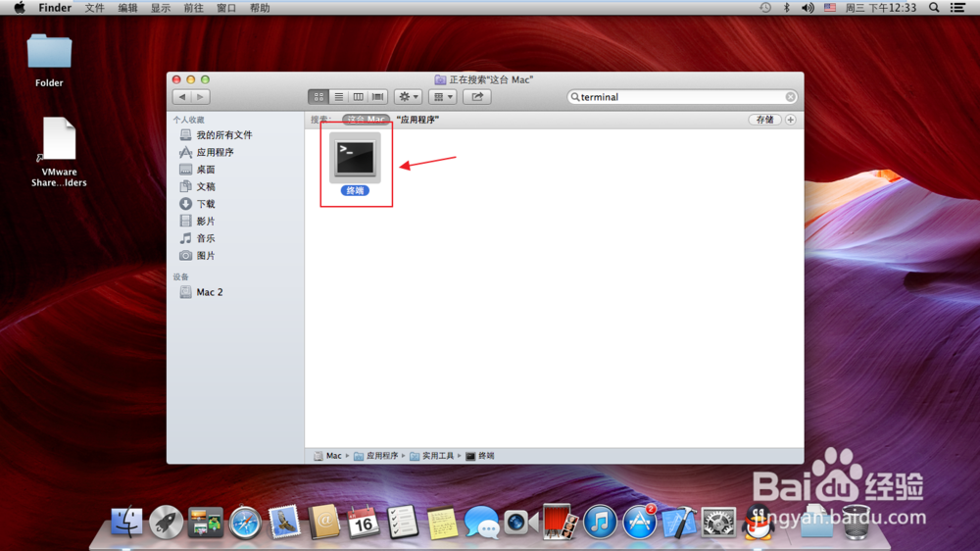Screen dimensions: 980x551
Task: Open Trash in the dock
Action: pos(856,523)
